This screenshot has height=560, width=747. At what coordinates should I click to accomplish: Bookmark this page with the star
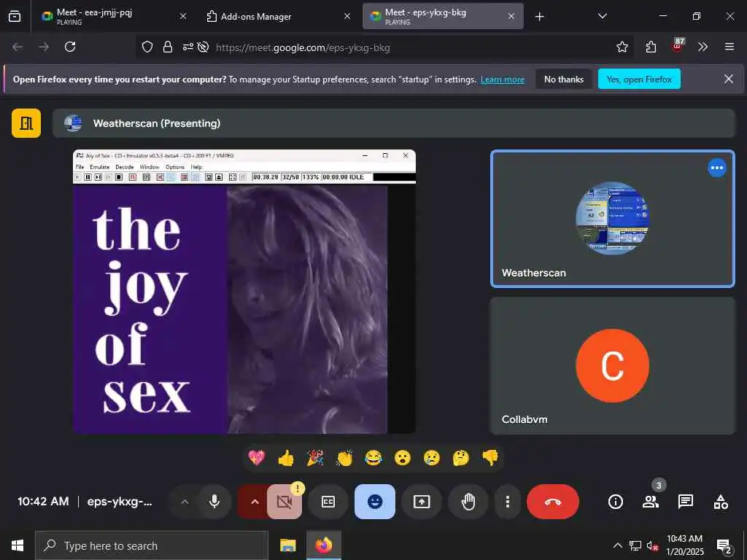pos(622,47)
